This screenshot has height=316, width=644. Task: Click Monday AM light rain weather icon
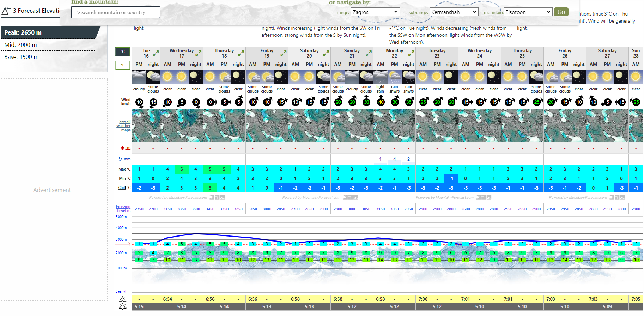tap(380, 76)
